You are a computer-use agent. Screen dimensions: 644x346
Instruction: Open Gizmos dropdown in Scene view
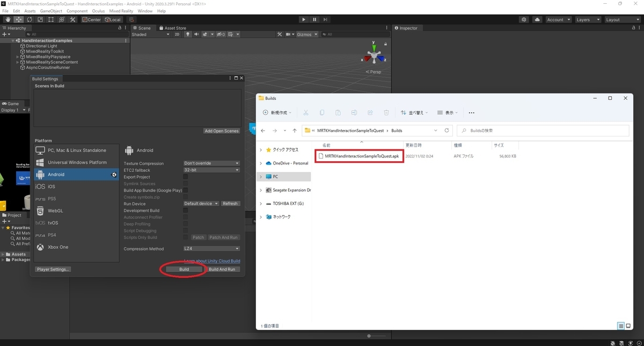308,34
